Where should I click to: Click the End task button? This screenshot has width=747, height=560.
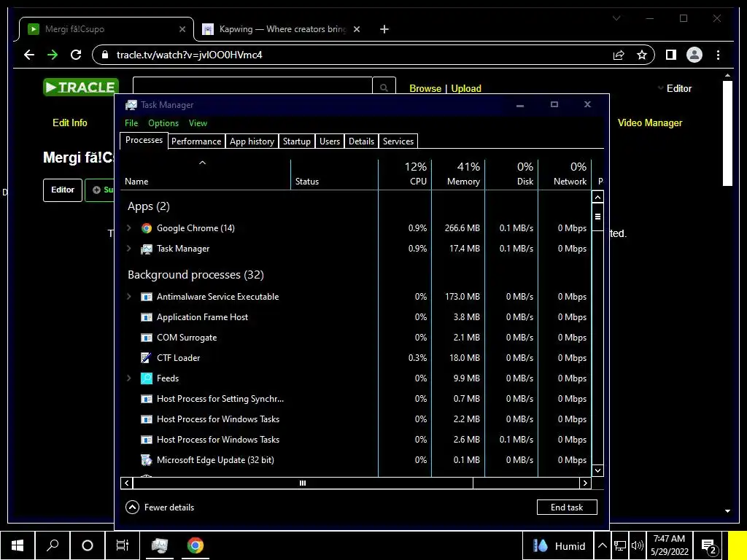(x=567, y=507)
